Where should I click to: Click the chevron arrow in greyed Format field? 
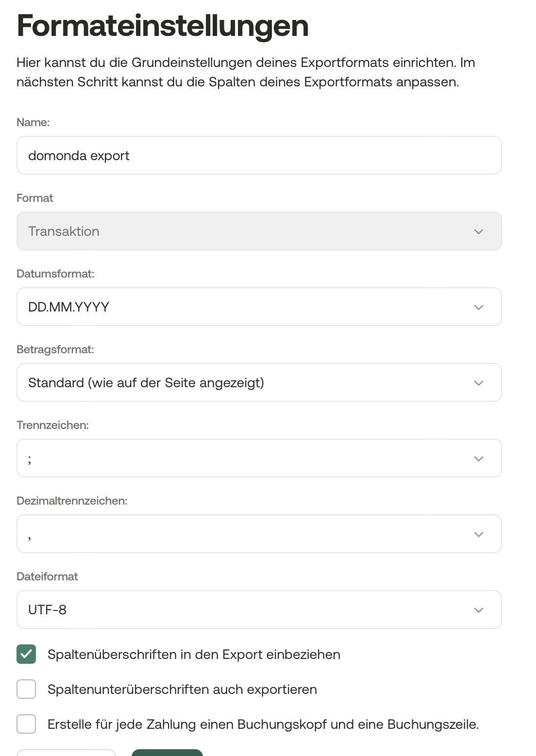coord(478,231)
